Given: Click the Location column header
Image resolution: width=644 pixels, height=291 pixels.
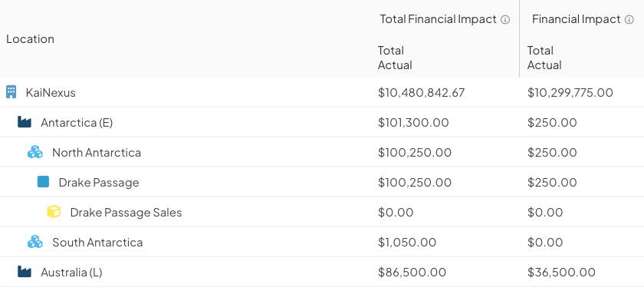Looking at the screenshot, I should pos(31,38).
